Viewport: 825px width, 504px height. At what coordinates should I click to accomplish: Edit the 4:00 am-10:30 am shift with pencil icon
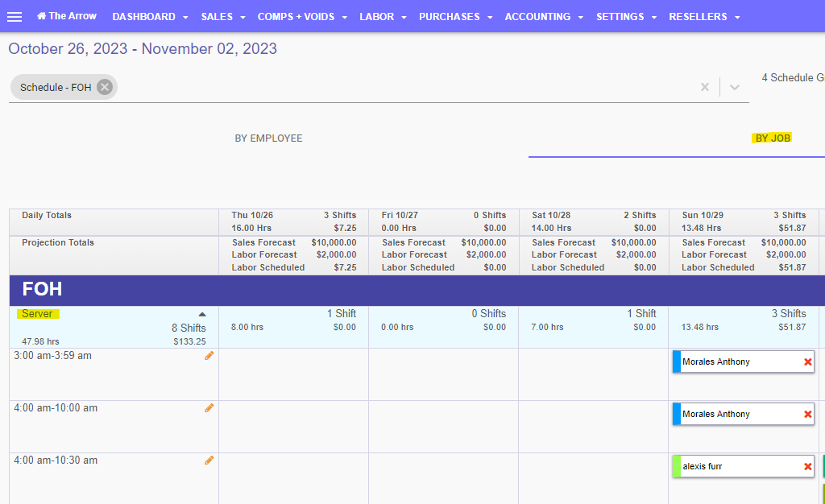pyautogui.click(x=209, y=460)
